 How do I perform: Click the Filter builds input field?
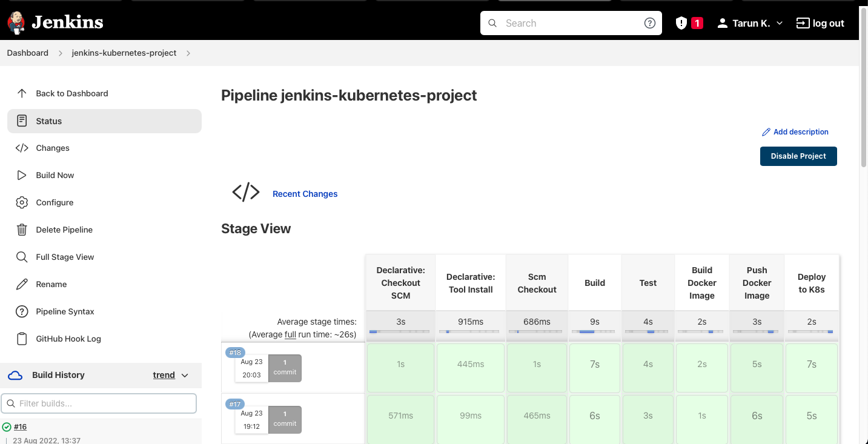coord(99,403)
